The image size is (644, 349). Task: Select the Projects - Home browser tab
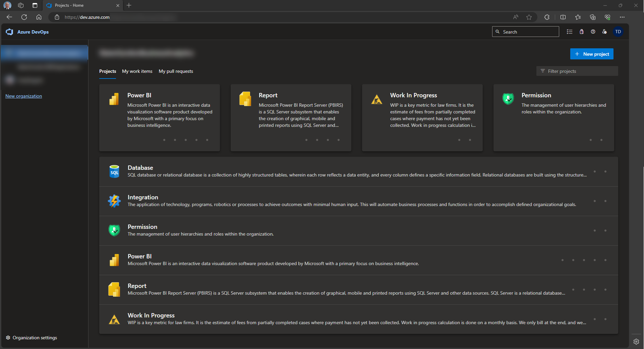83,5
